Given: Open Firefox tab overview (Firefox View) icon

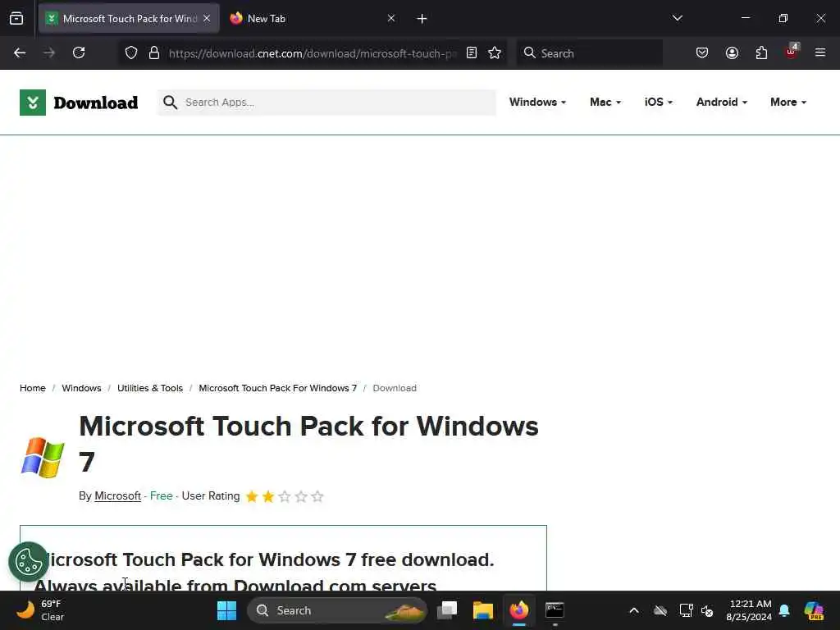Looking at the screenshot, I should click(16, 19).
